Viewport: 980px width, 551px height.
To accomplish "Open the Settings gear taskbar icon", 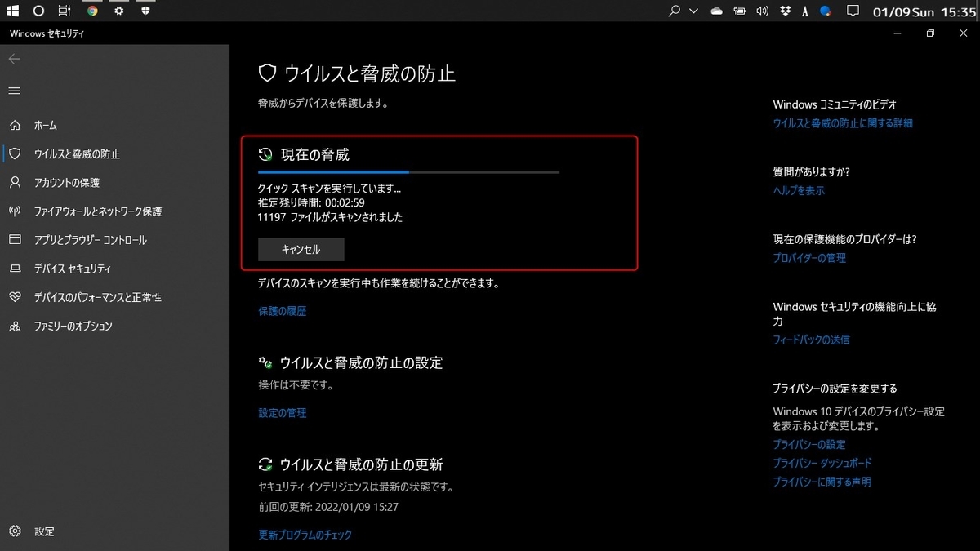I will [118, 11].
